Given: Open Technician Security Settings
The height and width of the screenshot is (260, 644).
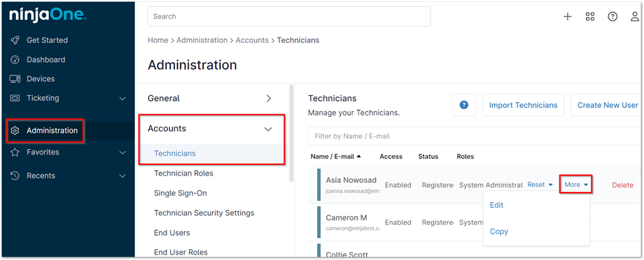Looking at the screenshot, I should click(x=204, y=213).
